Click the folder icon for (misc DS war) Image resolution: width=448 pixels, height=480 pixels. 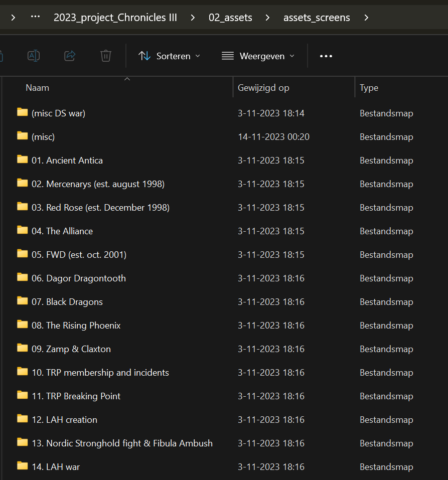pos(22,112)
